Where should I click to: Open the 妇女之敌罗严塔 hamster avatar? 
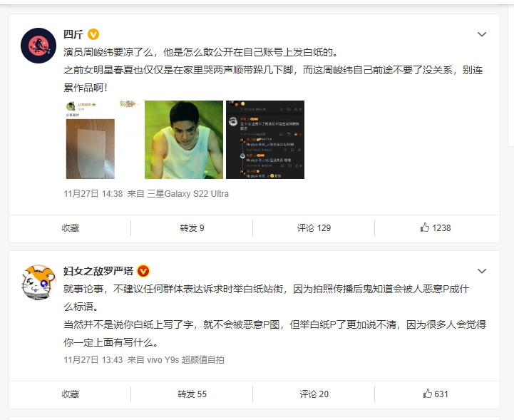pos(38,282)
